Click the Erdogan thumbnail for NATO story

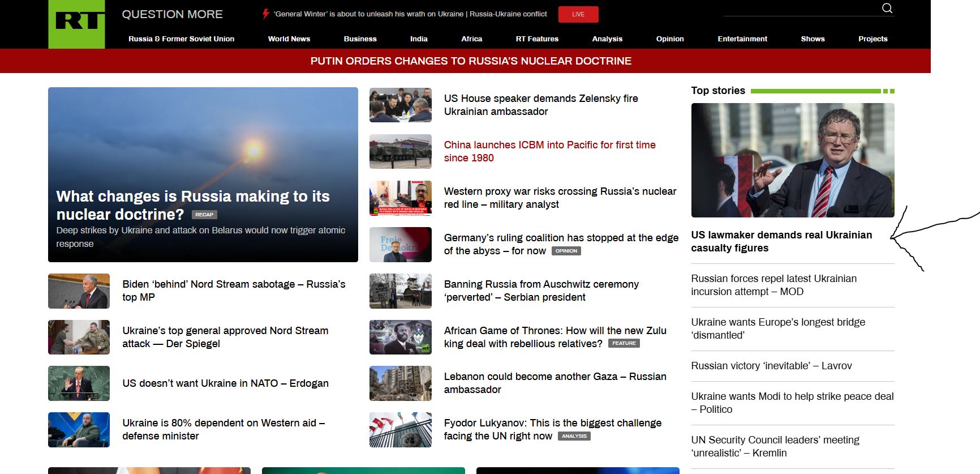(x=79, y=383)
